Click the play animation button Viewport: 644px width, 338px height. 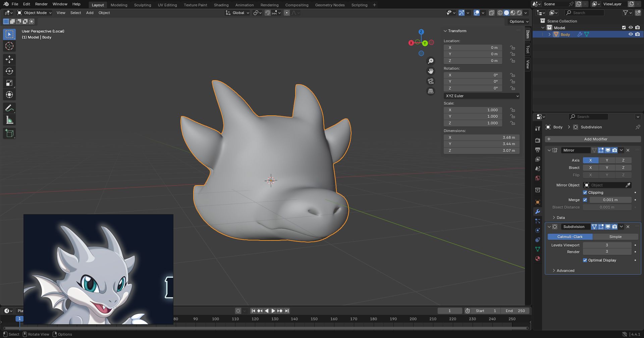[x=273, y=311]
